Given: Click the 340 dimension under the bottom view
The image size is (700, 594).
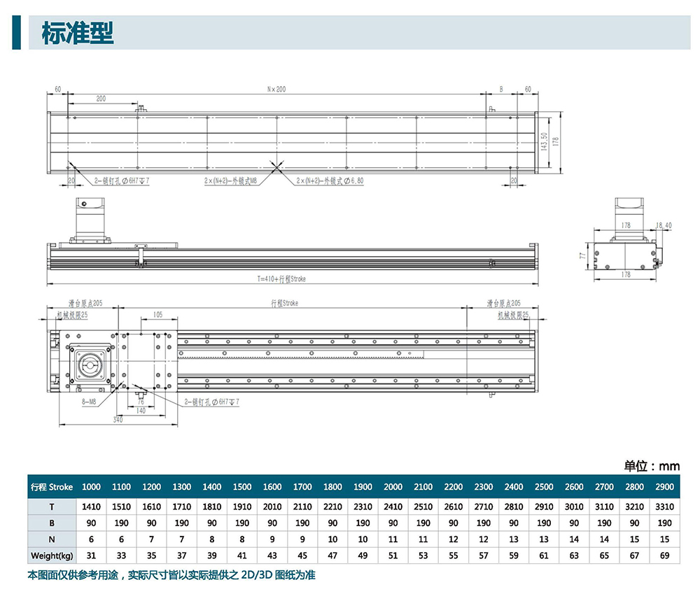Looking at the screenshot, I should tap(118, 420).
